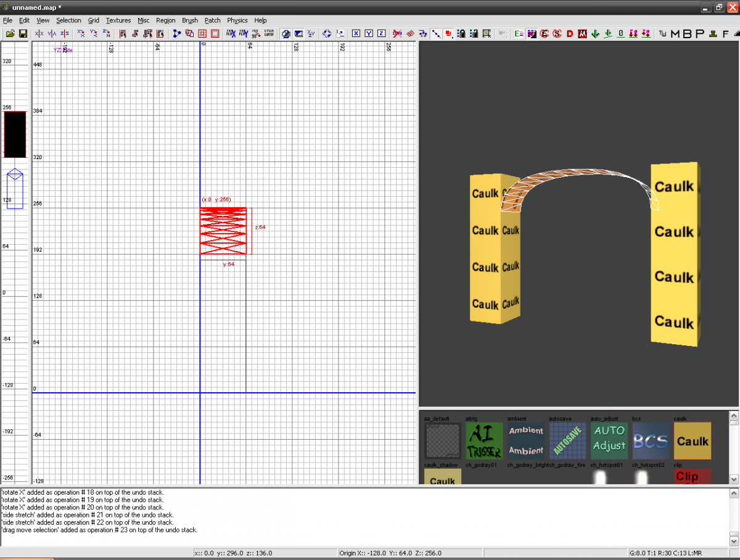Open the Textures menu
The width and height of the screenshot is (740, 560).
pyautogui.click(x=118, y=20)
